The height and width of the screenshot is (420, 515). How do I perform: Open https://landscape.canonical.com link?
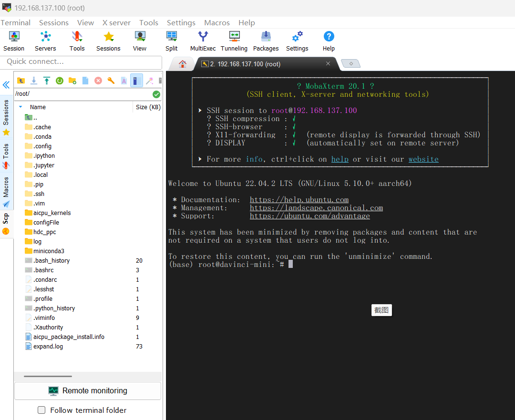[316, 208]
